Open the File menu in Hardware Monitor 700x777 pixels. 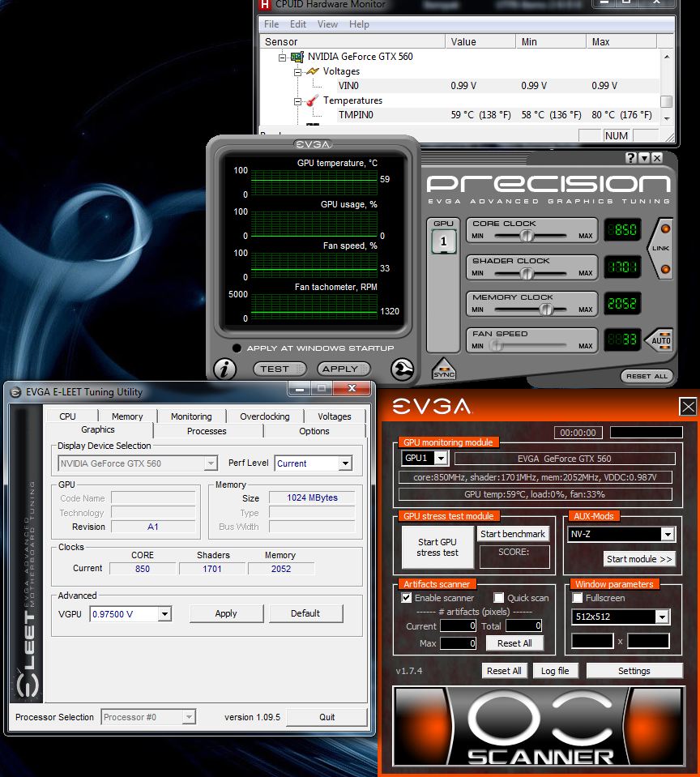tap(271, 24)
